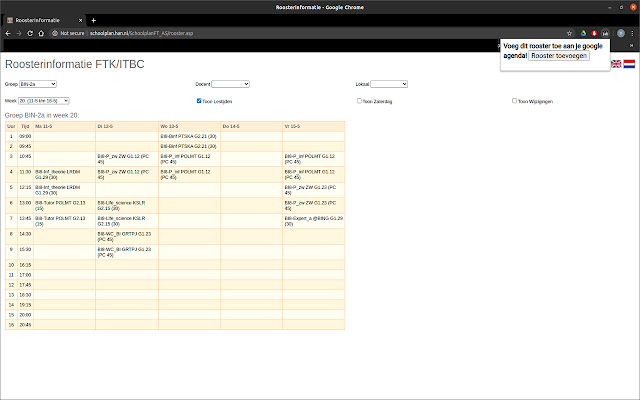This screenshot has height=400, width=640.
Task: Click the grey chart extension icon
Action: [x=605, y=33]
